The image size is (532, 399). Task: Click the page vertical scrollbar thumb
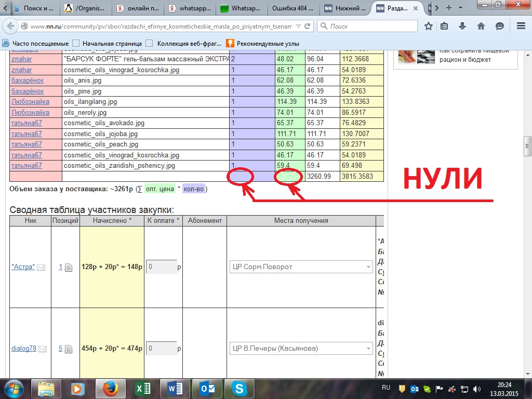527,146
